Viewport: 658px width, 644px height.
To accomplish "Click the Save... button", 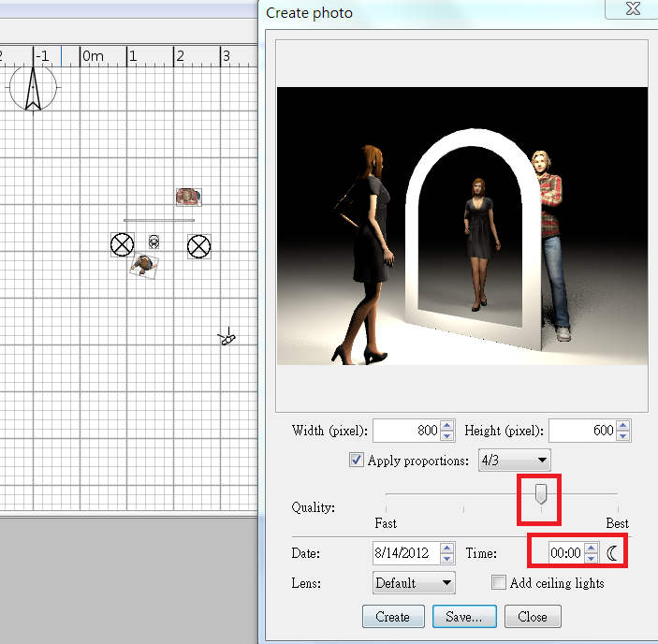I will 464,617.
